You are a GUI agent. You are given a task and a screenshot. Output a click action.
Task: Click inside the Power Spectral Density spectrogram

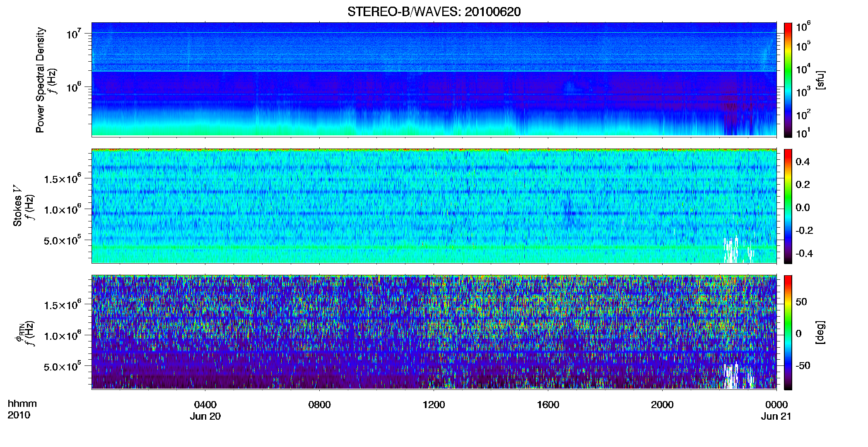click(x=434, y=79)
